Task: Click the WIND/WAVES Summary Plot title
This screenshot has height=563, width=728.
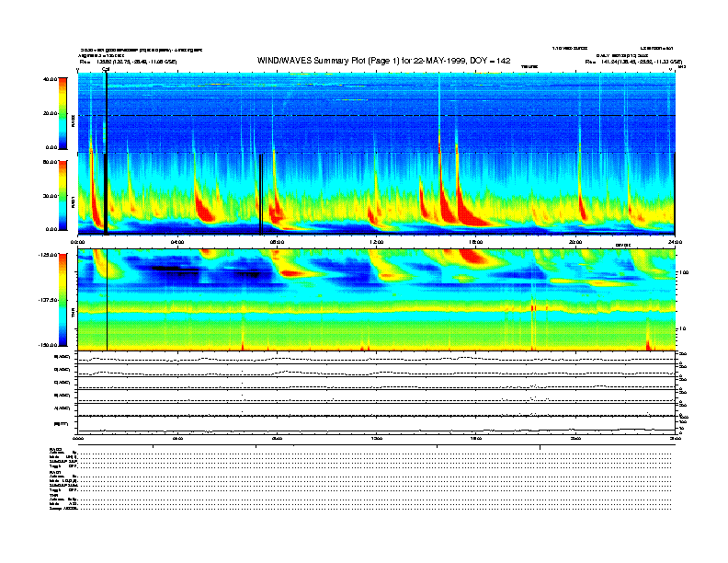Action: coord(383,61)
